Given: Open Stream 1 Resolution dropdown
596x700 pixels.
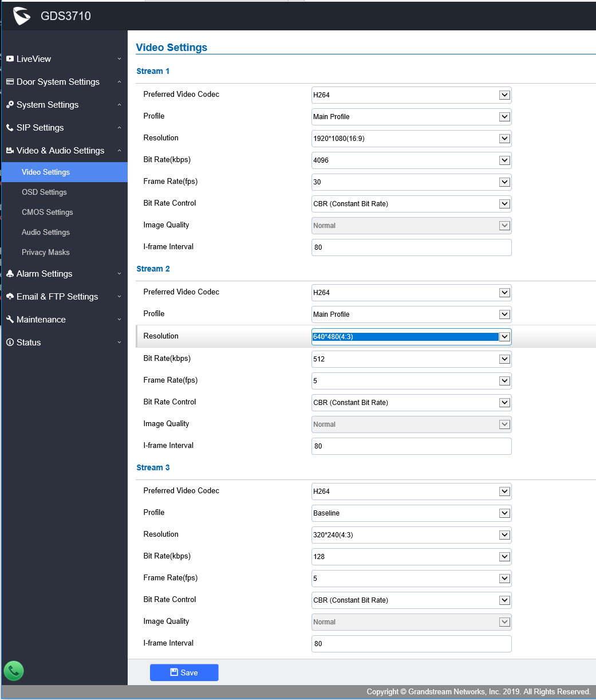Looking at the screenshot, I should pyautogui.click(x=411, y=139).
